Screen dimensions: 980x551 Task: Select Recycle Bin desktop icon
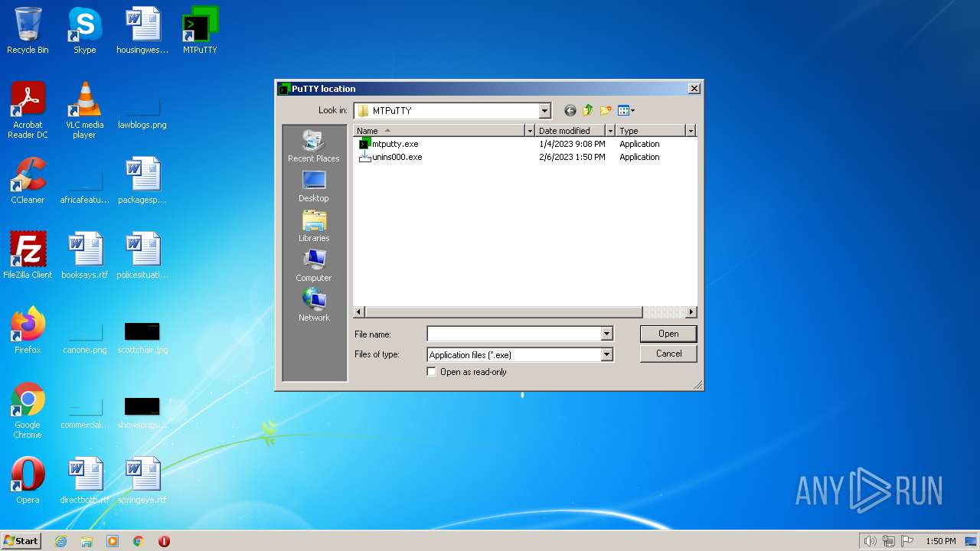[x=28, y=31]
